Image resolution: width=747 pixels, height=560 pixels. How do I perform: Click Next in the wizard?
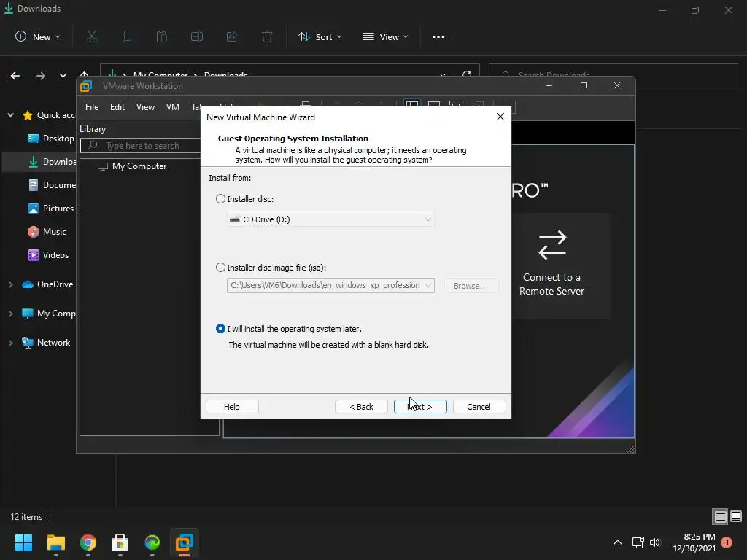[420, 407]
